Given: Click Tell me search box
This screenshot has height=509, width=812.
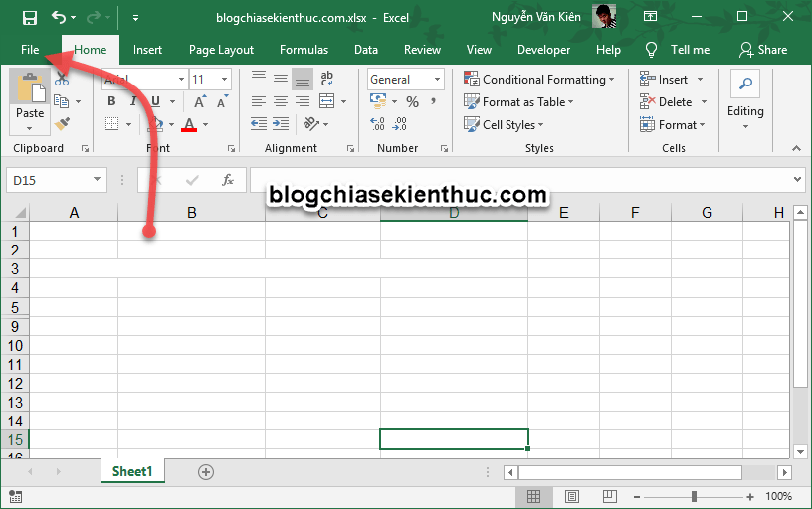Looking at the screenshot, I should [x=678, y=50].
